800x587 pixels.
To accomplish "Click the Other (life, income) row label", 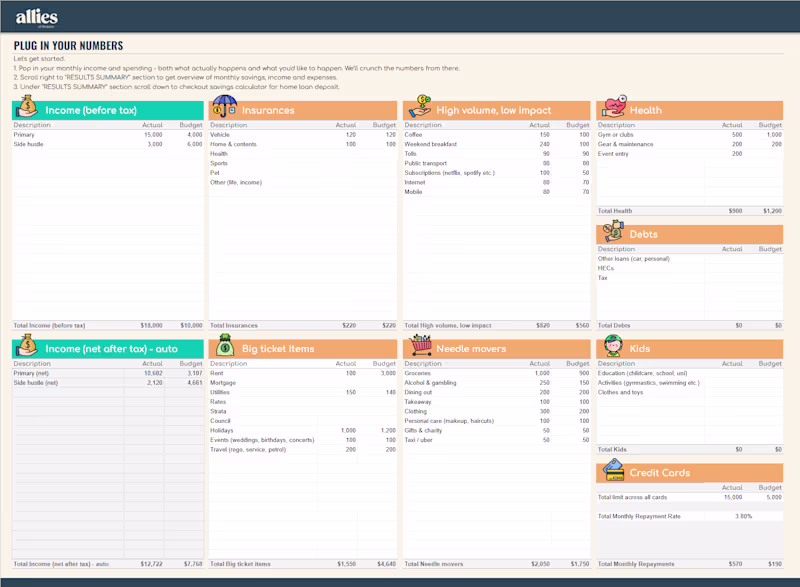I will pos(236,183).
